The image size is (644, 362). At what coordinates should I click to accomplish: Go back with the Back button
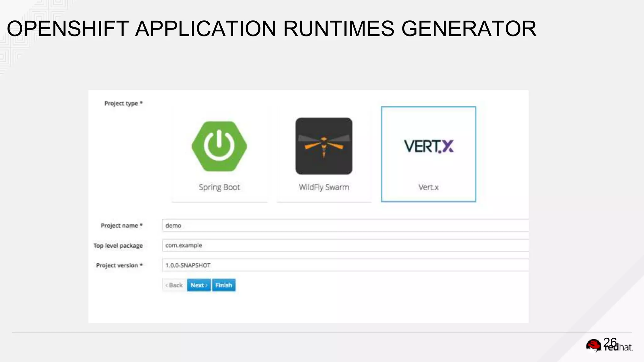pyautogui.click(x=175, y=285)
